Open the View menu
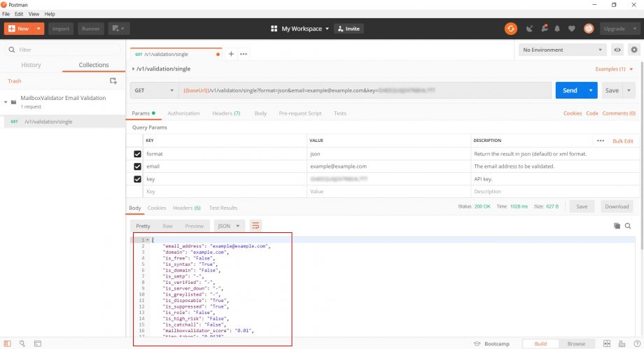This screenshot has width=644, height=349. pyautogui.click(x=34, y=14)
